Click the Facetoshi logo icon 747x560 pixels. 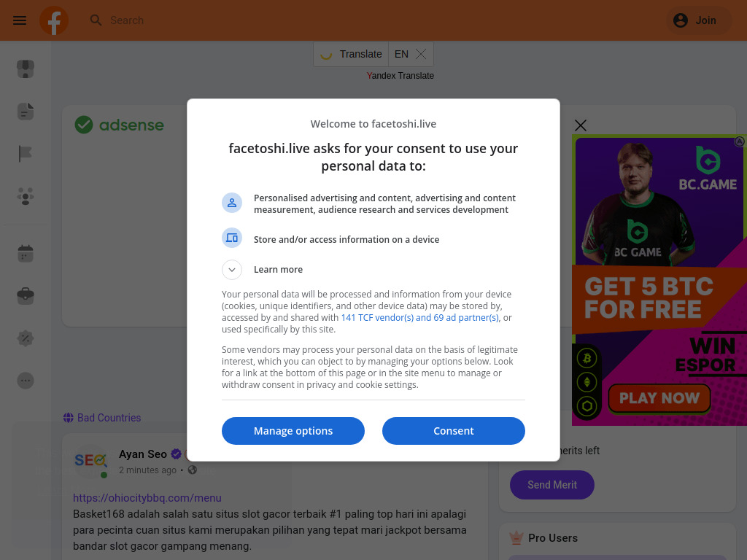click(54, 20)
